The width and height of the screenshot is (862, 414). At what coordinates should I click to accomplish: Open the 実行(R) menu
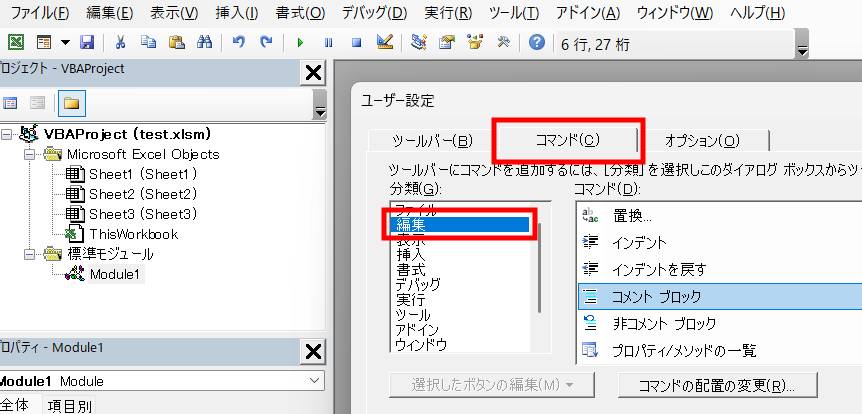pyautogui.click(x=447, y=13)
